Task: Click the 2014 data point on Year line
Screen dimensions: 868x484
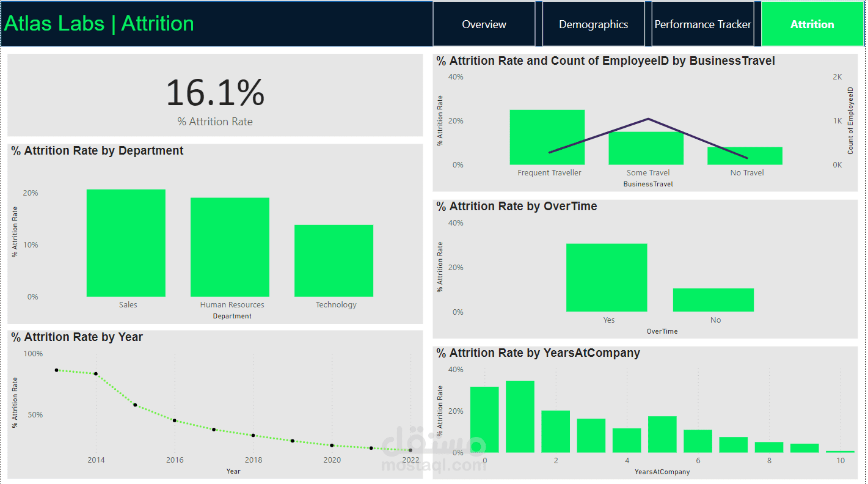Action: click(x=95, y=373)
